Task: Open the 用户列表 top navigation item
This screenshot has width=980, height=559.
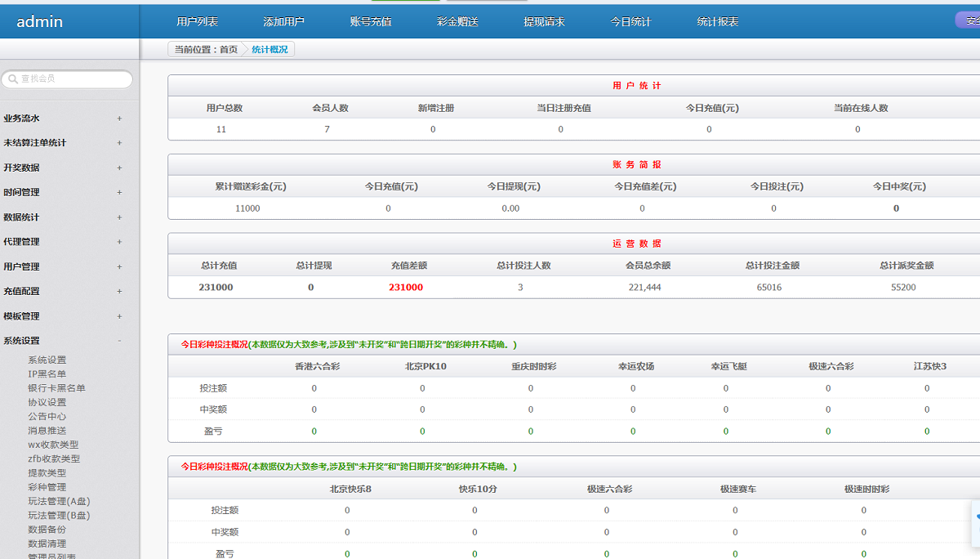Action: coord(197,22)
